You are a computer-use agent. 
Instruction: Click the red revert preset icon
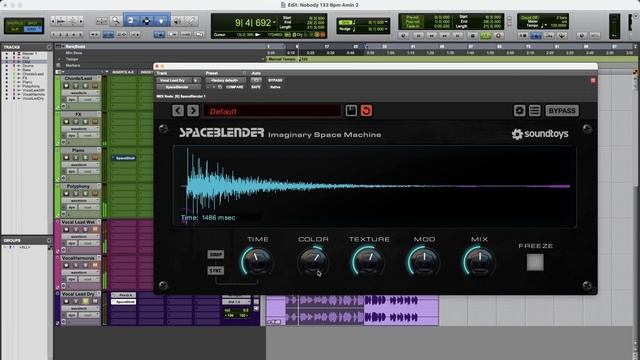click(x=366, y=111)
